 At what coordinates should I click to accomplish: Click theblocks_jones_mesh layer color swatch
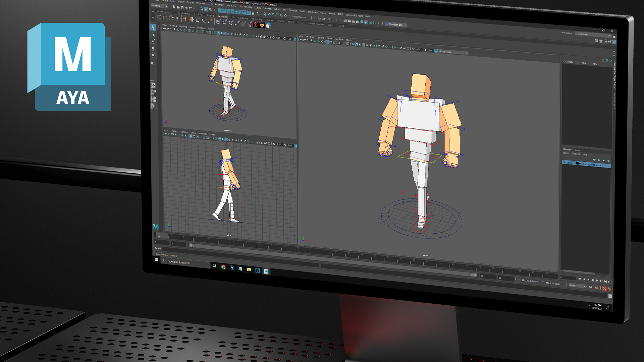point(577,163)
